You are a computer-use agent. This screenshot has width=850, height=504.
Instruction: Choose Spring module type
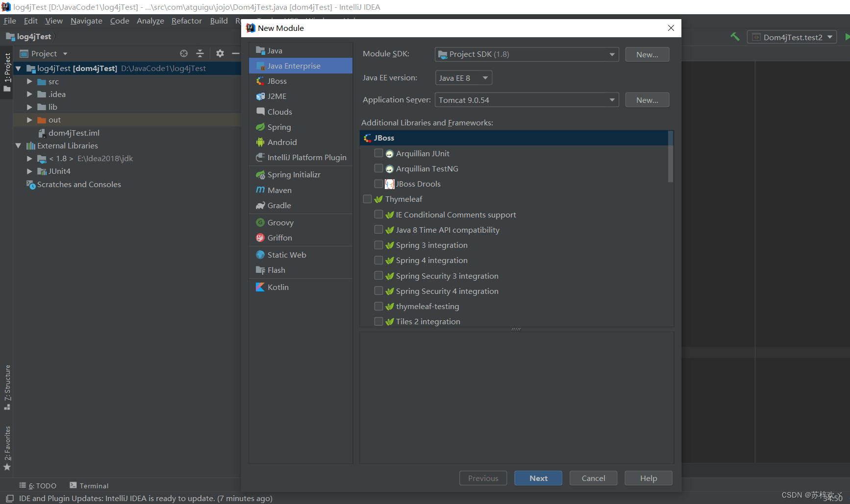[x=300, y=127]
